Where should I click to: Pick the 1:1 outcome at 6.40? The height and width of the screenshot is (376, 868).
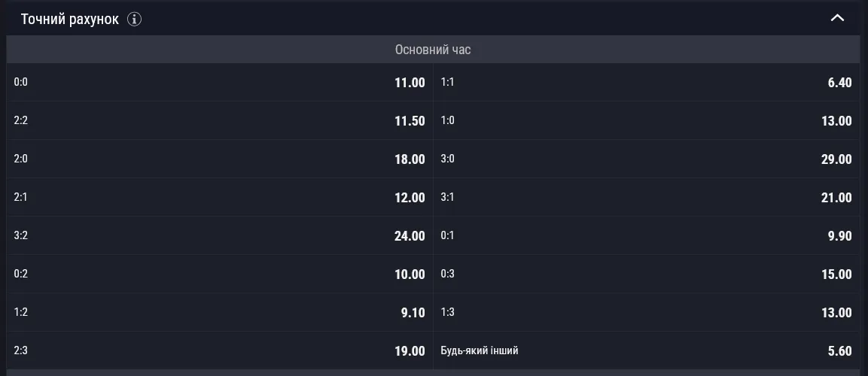[x=646, y=83]
